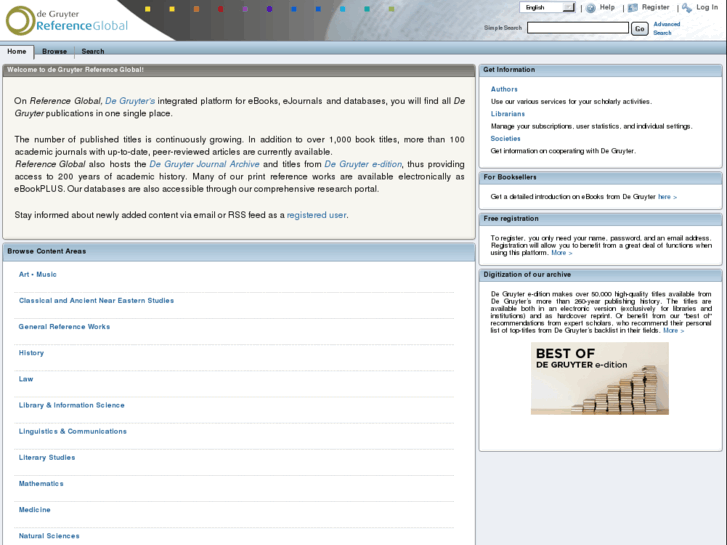Click the 'Browse Content Areas' panel heading

click(46, 251)
